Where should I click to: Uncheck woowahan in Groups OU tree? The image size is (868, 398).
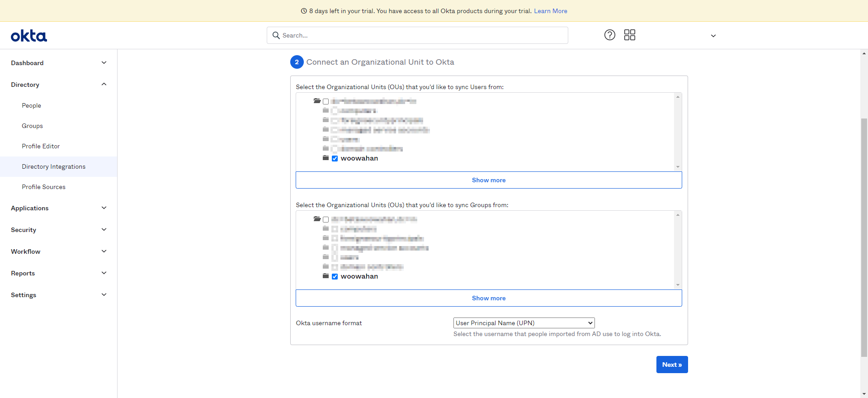(x=335, y=276)
